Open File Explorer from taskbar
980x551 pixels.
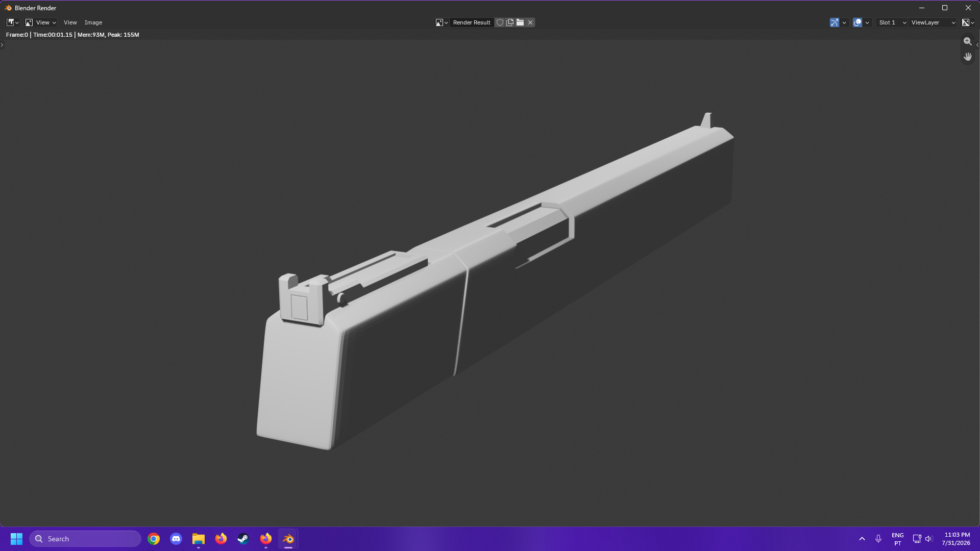[199, 539]
